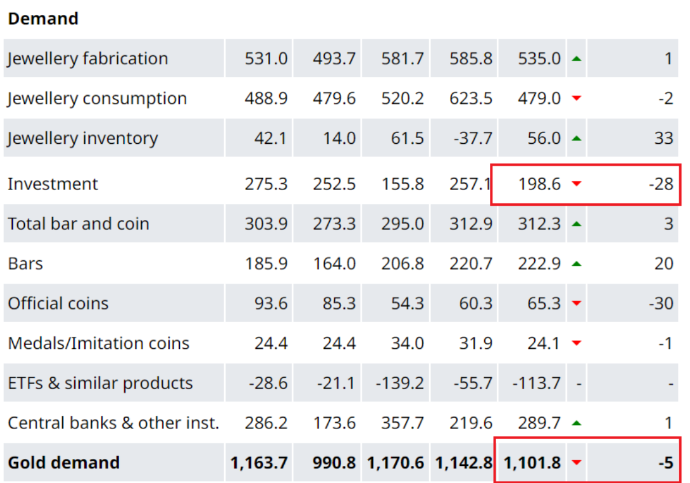Click the Jewellery fabrication row label
The image size is (690, 483).
tap(88, 59)
